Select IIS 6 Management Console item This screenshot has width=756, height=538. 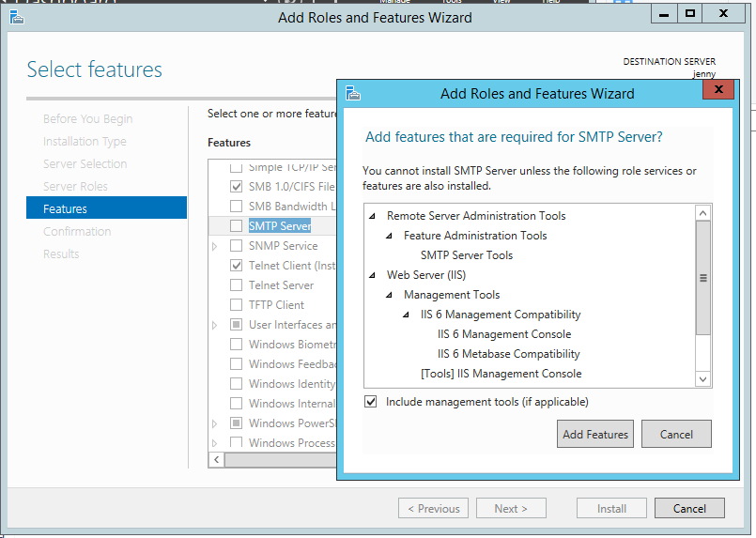503,334
